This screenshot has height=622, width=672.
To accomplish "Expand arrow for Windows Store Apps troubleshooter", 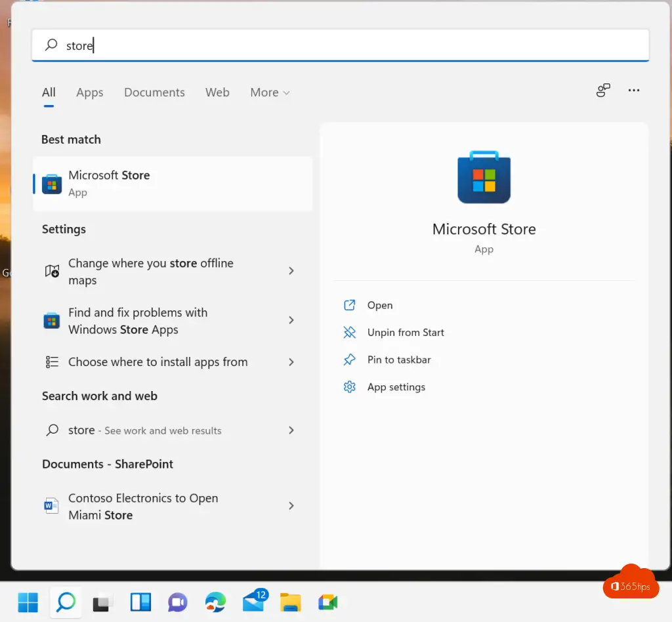I will pyautogui.click(x=291, y=320).
